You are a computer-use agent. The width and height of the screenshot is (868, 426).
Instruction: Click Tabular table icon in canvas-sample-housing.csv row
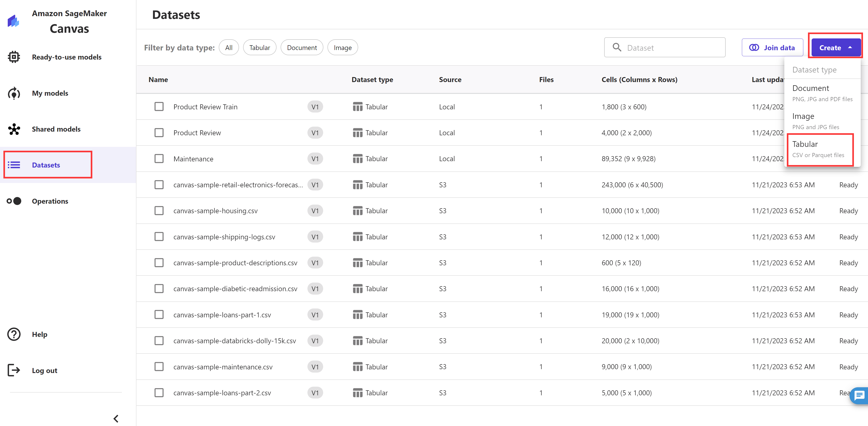pos(357,211)
